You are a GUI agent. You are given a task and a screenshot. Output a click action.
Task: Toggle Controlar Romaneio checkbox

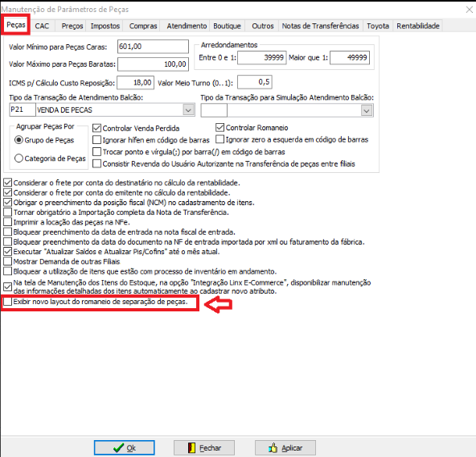pos(220,127)
